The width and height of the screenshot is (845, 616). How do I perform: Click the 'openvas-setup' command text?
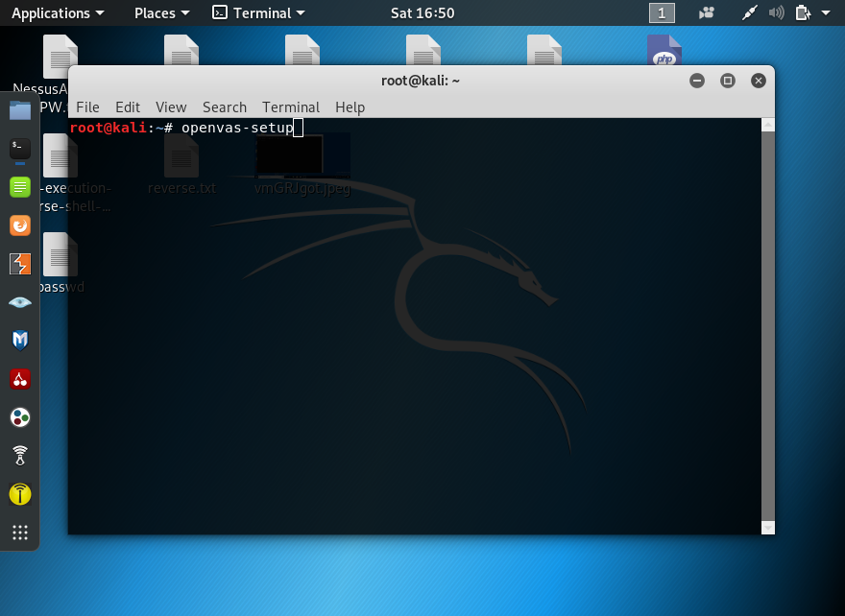237,128
